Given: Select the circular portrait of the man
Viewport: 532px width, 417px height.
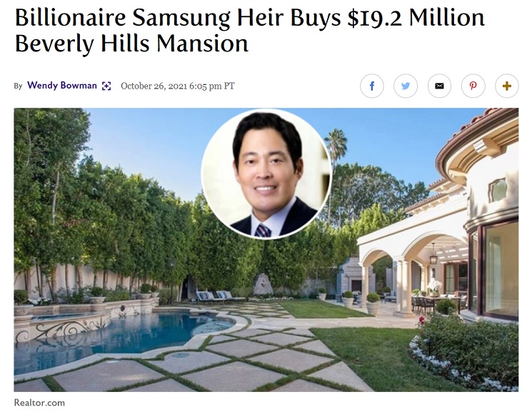Looking at the screenshot, I should tap(266, 174).
